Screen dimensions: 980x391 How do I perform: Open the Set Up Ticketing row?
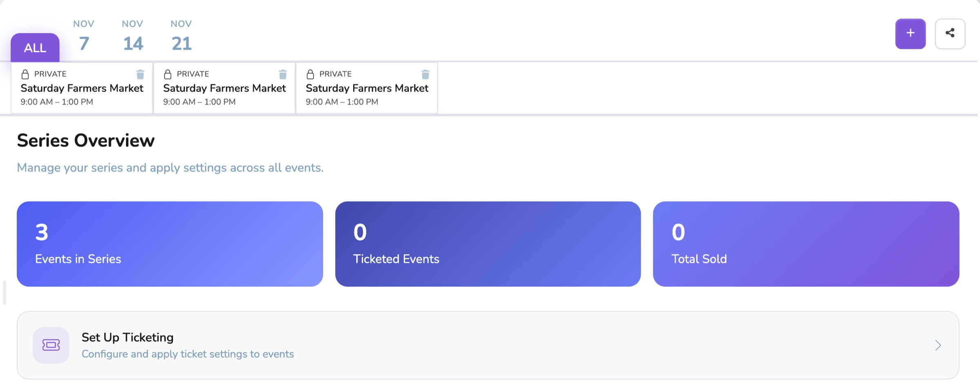click(x=488, y=345)
